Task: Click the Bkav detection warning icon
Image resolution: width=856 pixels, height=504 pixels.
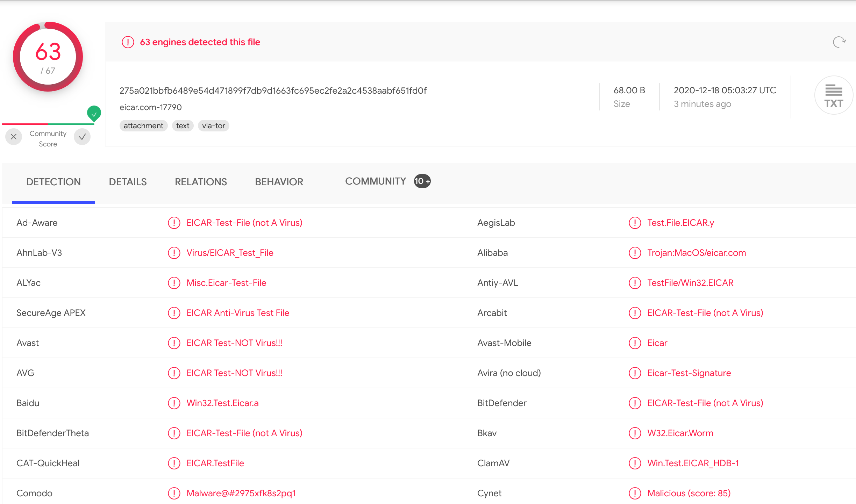Action: [x=635, y=433]
